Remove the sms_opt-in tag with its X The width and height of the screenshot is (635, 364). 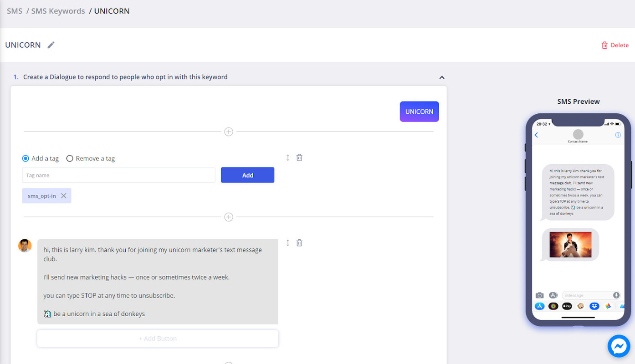[x=63, y=196]
